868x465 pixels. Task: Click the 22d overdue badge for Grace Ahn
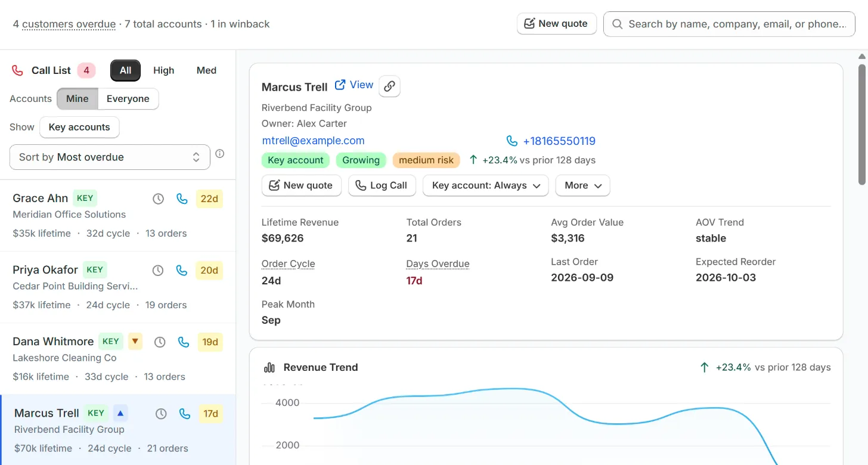(x=209, y=199)
